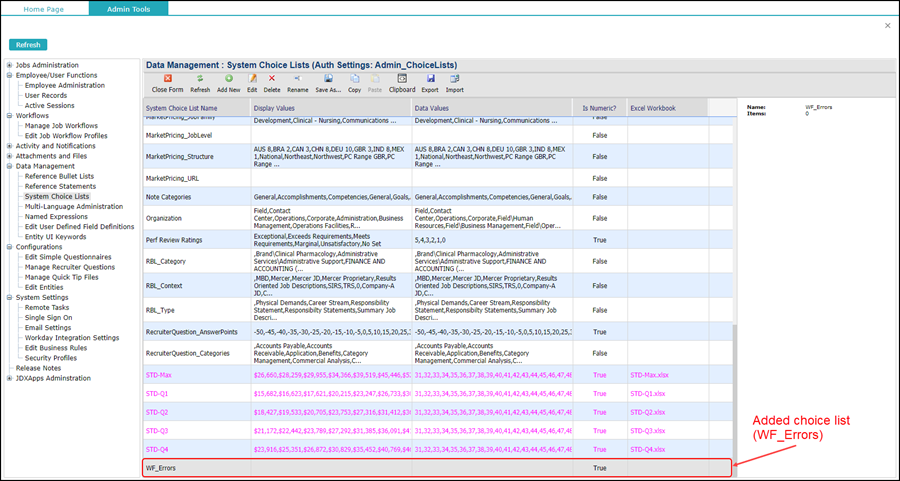
Task: Click the Delete red X icon
Action: point(272,78)
